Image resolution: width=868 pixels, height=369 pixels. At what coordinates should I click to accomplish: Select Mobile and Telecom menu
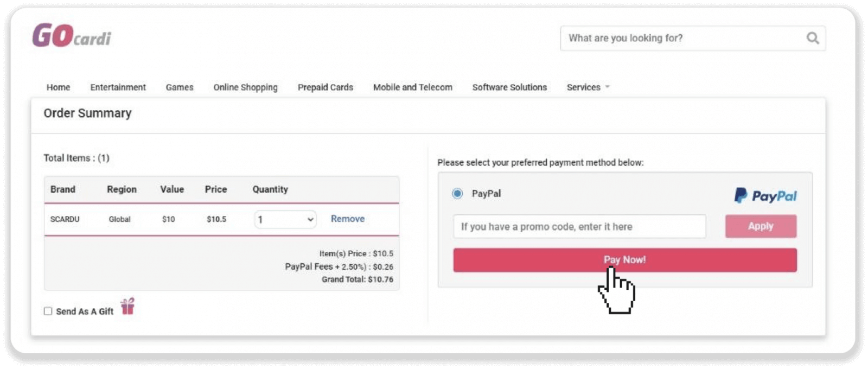point(412,87)
